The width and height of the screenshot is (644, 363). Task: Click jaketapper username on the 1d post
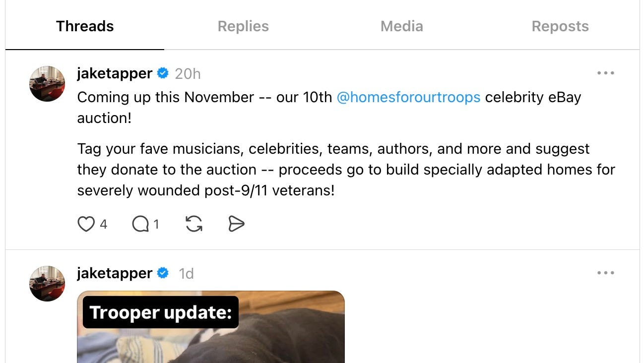pos(115,273)
